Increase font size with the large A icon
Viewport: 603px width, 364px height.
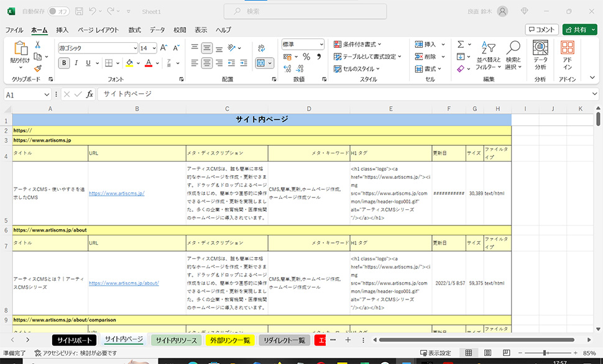(163, 48)
